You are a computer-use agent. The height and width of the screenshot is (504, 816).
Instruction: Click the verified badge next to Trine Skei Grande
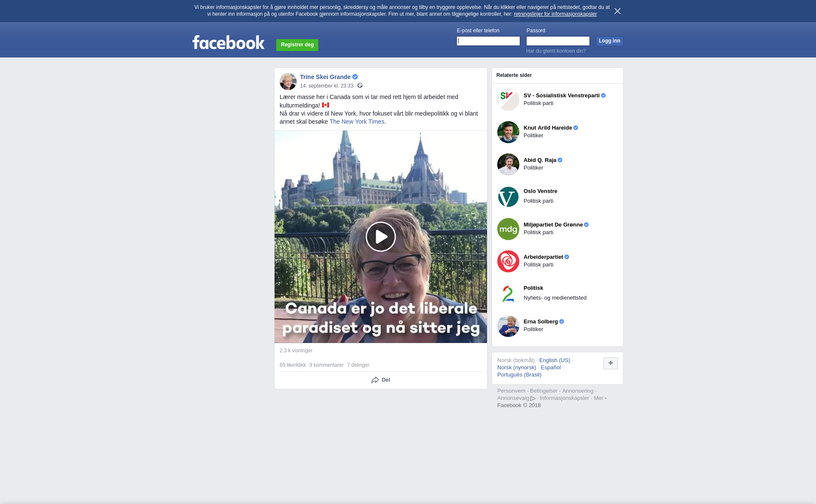point(355,77)
